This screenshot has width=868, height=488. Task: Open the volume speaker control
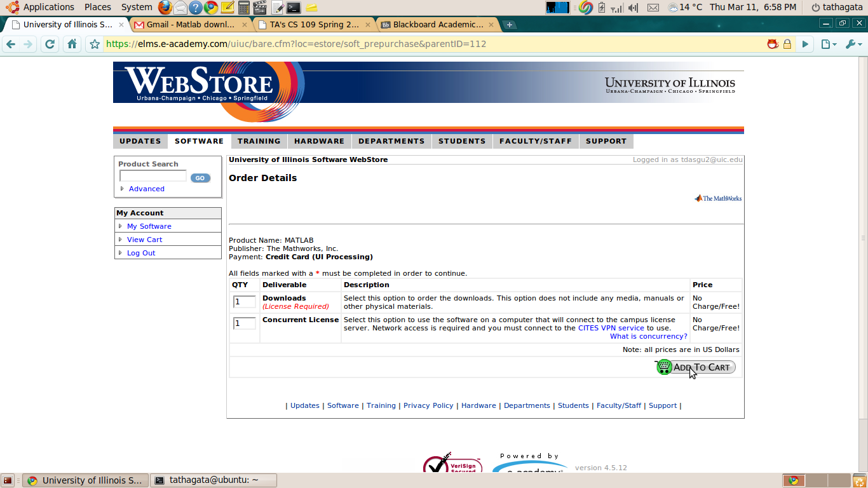point(634,8)
